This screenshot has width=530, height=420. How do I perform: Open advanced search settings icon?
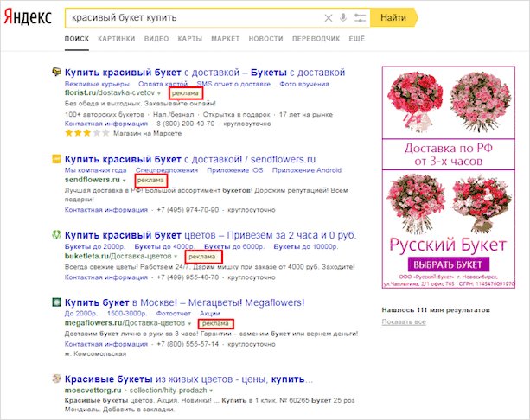360,17
